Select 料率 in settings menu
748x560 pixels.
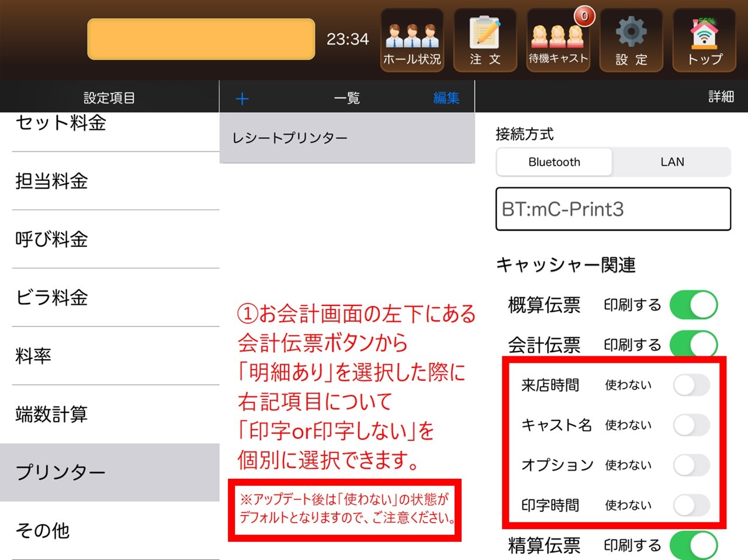[110, 356]
